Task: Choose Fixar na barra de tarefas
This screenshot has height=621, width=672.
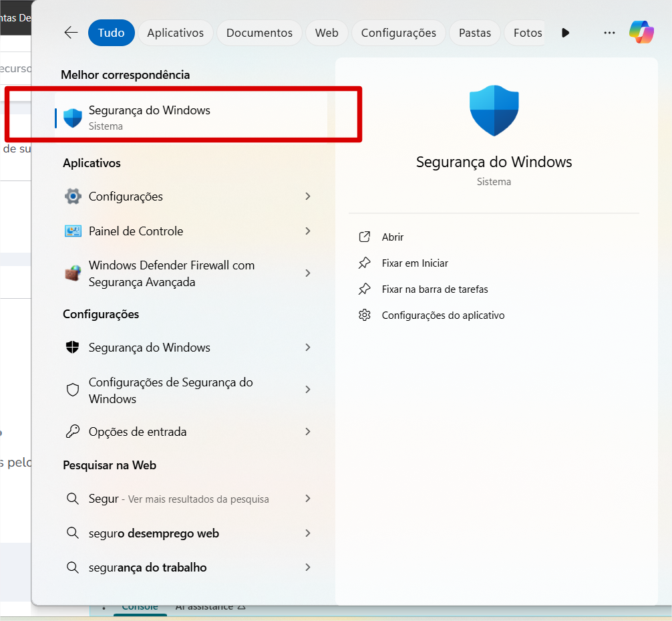Action: pos(434,289)
